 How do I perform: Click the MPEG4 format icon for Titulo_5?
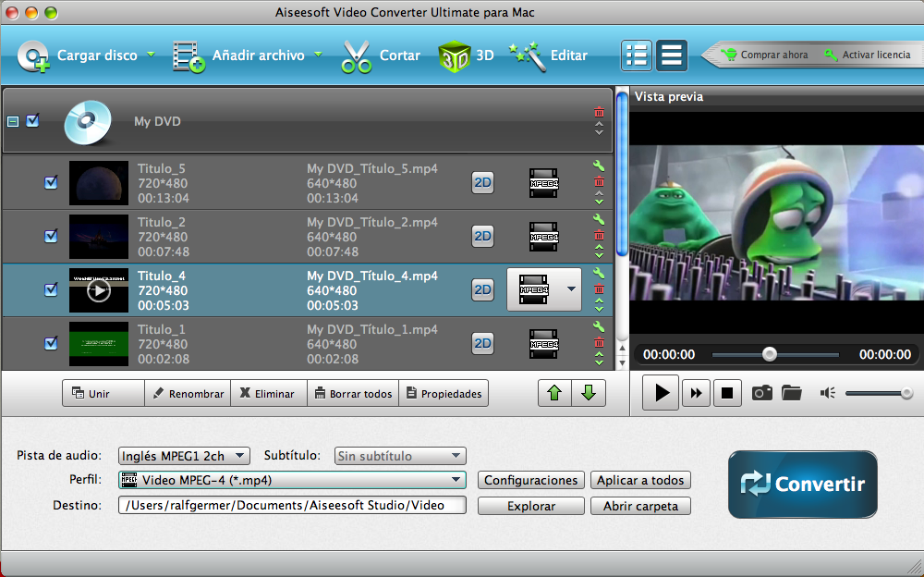tap(543, 183)
